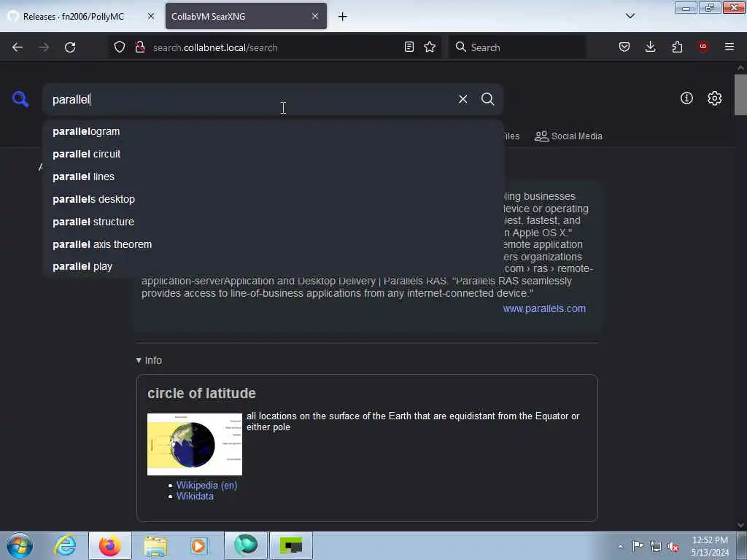Click the scrollbar down arrow
Viewport: 747px width, 560px height.
pos(740,525)
